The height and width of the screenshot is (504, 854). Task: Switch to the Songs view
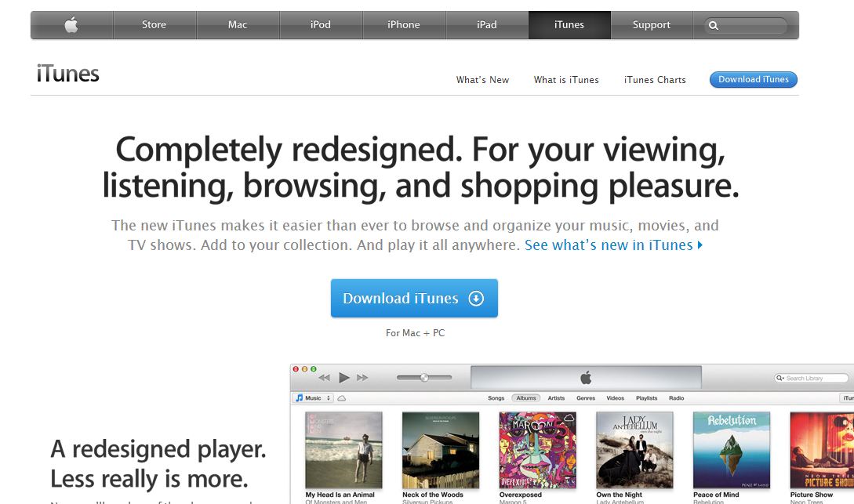pyautogui.click(x=496, y=397)
